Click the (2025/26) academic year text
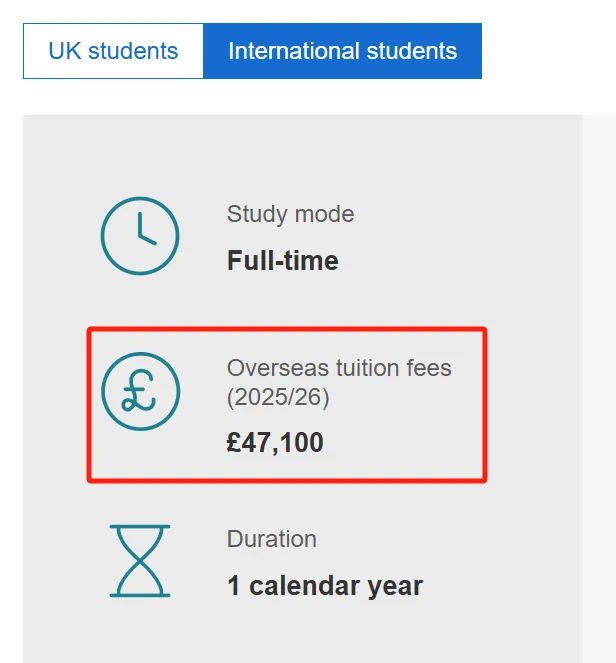The image size is (616, 663). [x=278, y=397]
